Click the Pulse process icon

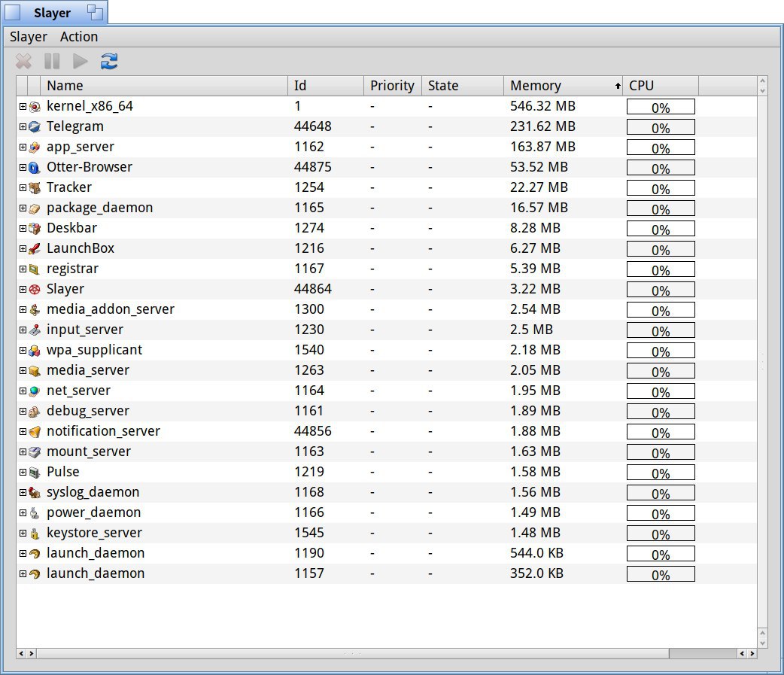[35, 472]
